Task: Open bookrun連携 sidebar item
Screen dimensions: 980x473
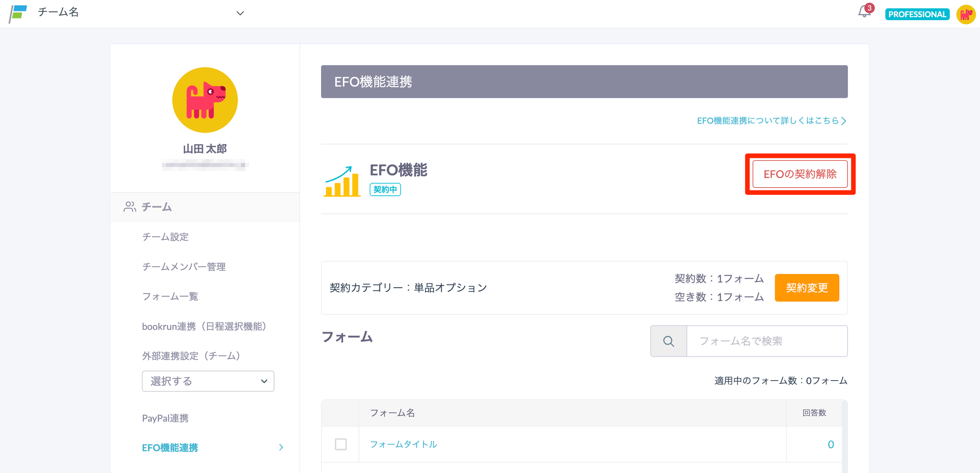Action: point(204,327)
